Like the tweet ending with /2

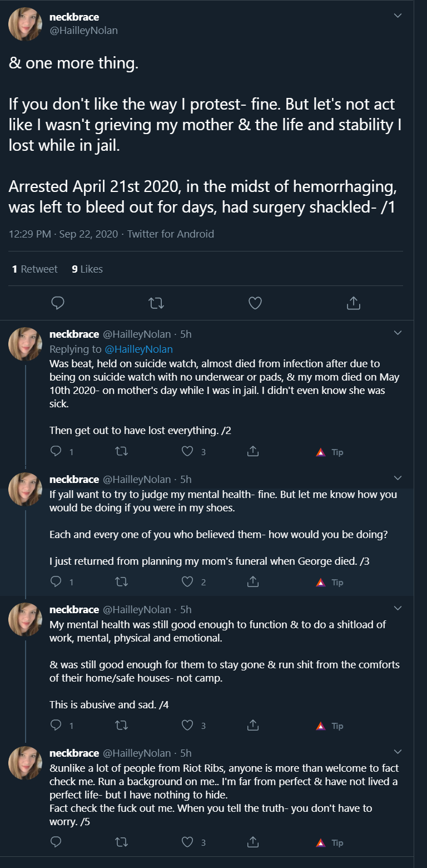[188, 452]
